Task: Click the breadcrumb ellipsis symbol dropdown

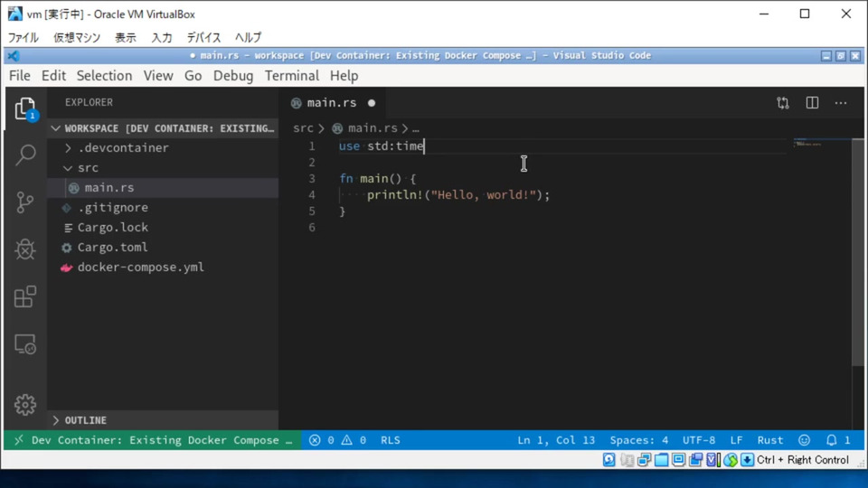Action: point(416,128)
